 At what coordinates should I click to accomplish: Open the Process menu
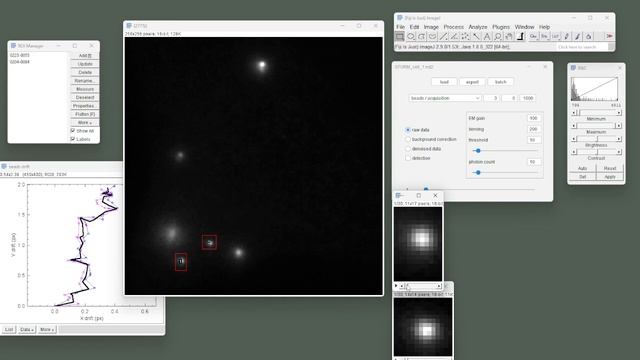[x=453, y=27]
